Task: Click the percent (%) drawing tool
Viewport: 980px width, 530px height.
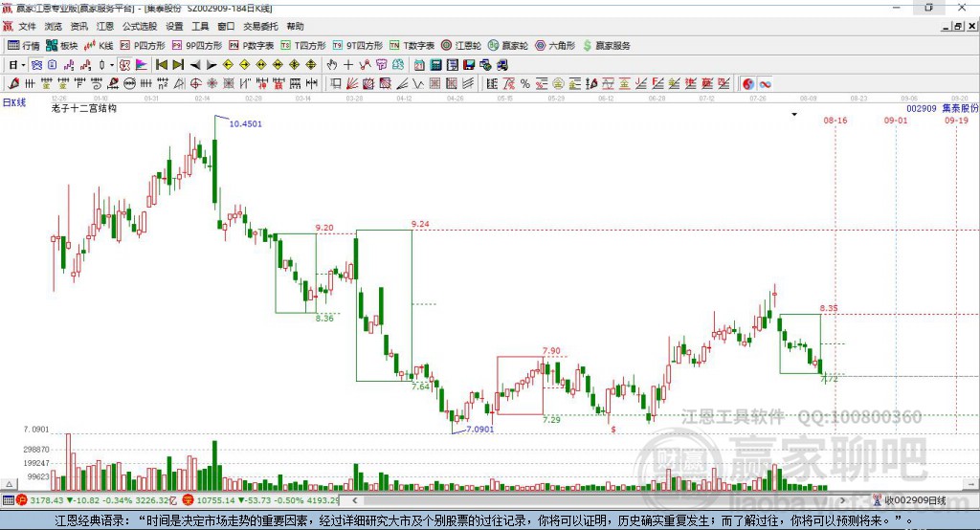Action: pos(525,84)
